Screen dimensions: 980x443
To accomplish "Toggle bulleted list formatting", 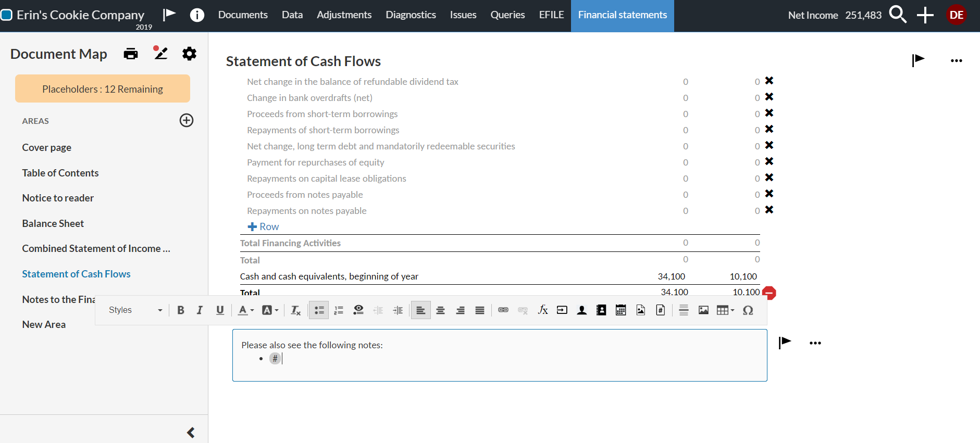I will 319,310.
